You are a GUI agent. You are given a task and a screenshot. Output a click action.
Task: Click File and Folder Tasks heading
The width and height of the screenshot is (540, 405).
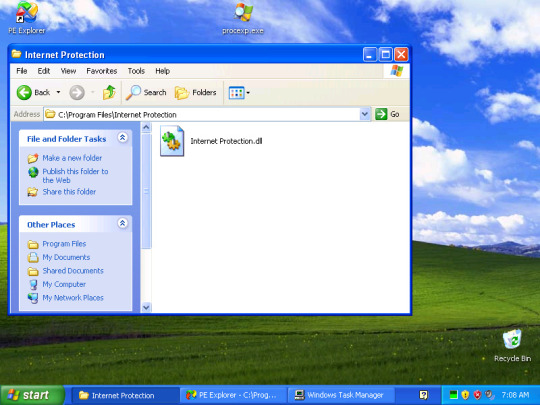click(x=66, y=139)
